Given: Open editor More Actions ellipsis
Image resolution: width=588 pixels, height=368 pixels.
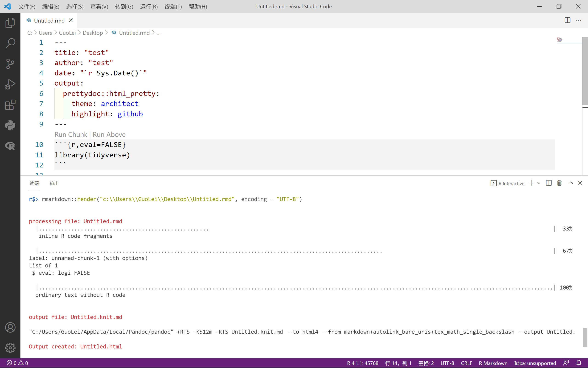Looking at the screenshot, I should pos(579,20).
